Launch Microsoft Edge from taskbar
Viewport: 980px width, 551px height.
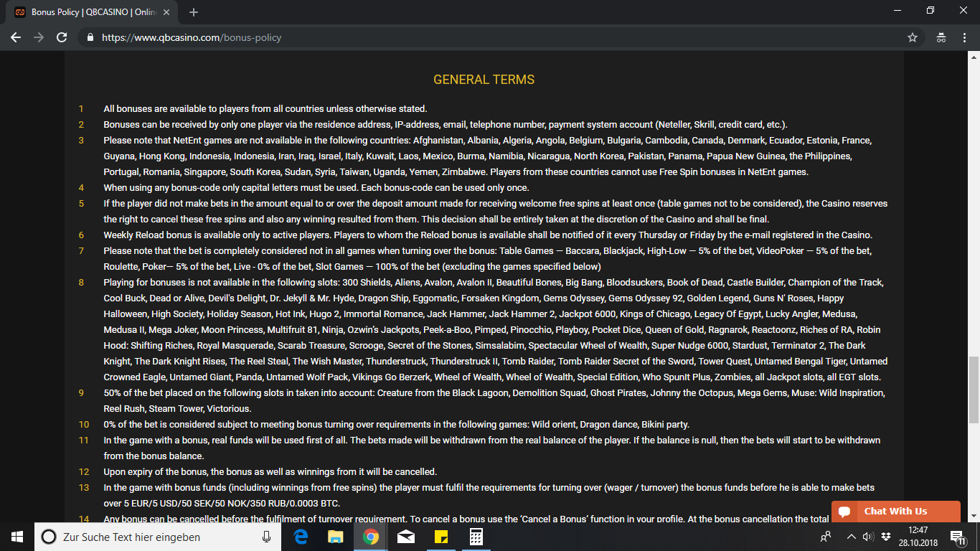coord(301,537)
